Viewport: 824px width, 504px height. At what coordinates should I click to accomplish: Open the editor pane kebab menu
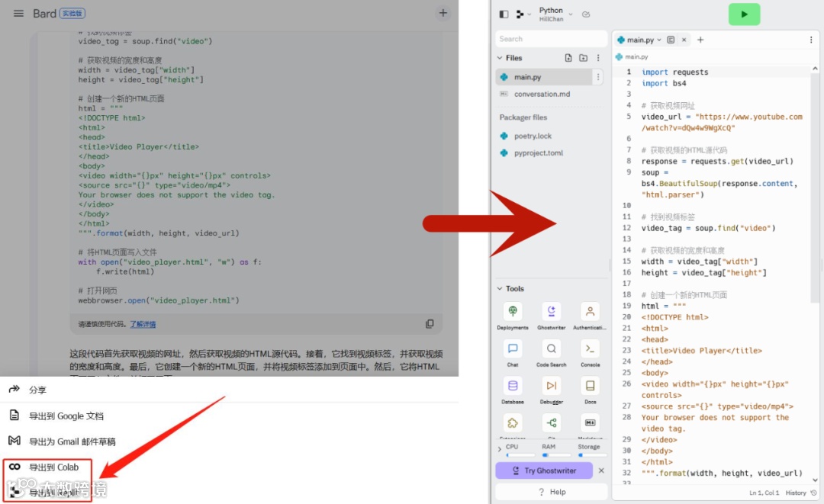pos(811,40)
